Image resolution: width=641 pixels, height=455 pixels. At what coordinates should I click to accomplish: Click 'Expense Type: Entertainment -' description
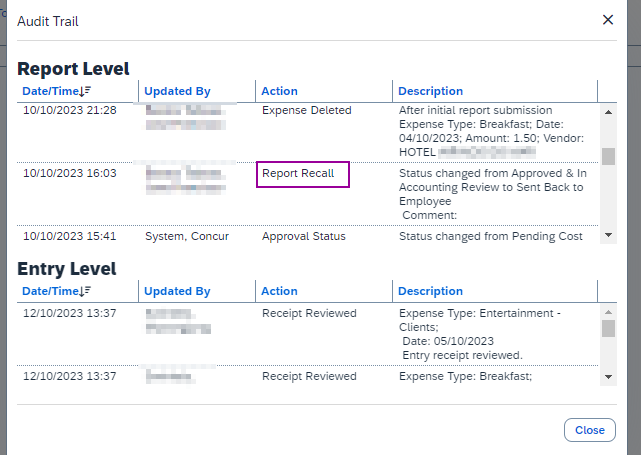pyautogui.click(x=480, y=313)
